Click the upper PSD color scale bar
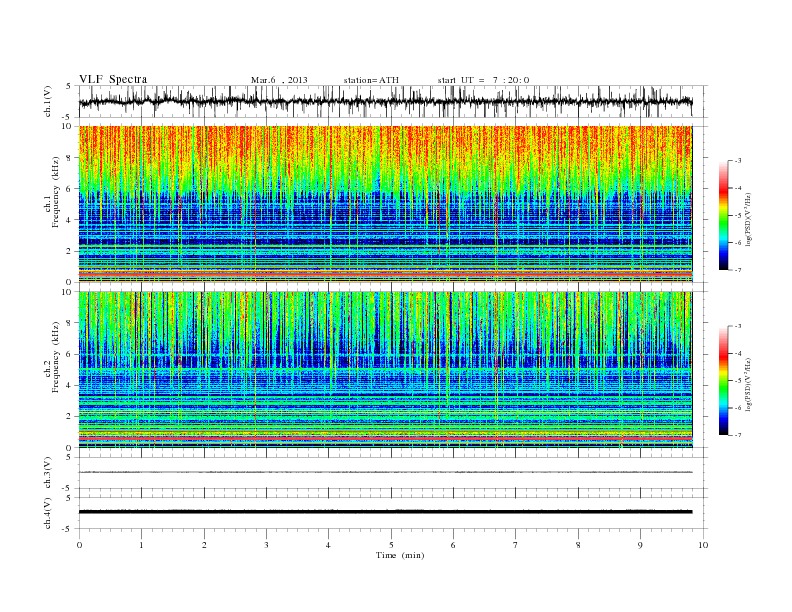Image resolution: width=792 pixels, height=612 pixels. click(x=724, y=215)
